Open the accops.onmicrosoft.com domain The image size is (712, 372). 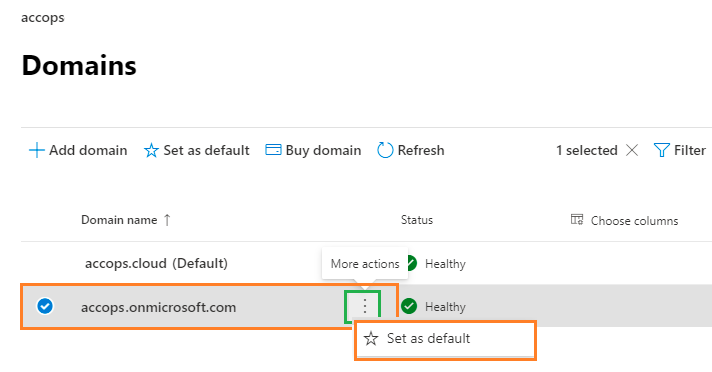coord(158,308)
